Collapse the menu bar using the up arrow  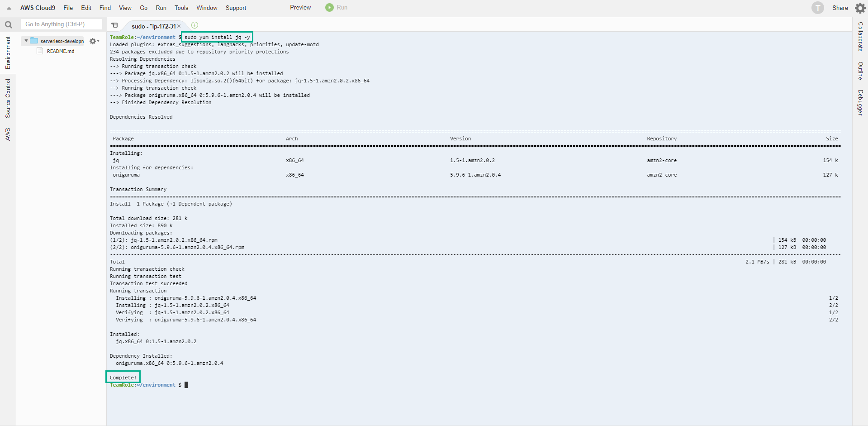9,8
